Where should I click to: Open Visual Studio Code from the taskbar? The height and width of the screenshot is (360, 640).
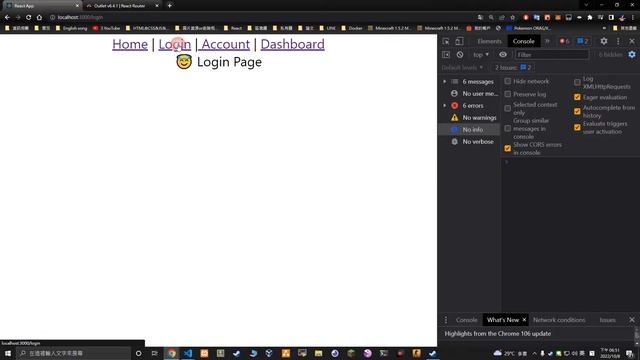(188, 353)
